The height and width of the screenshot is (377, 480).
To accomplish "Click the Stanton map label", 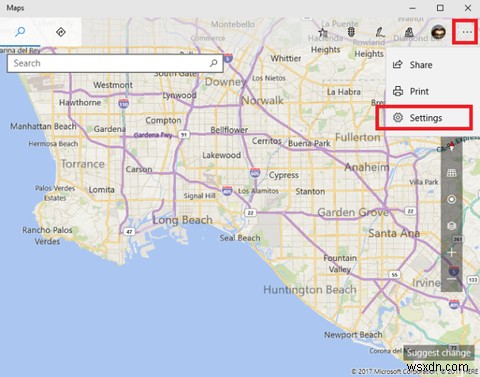I will point(310,192).
